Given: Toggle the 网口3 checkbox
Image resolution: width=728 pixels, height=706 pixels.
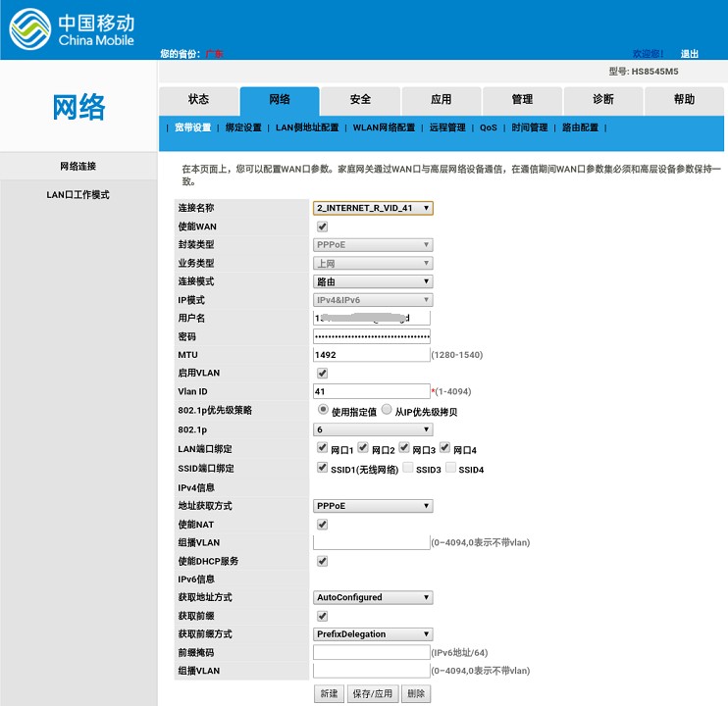Looking at the screenshot, I should click(404, 447).
